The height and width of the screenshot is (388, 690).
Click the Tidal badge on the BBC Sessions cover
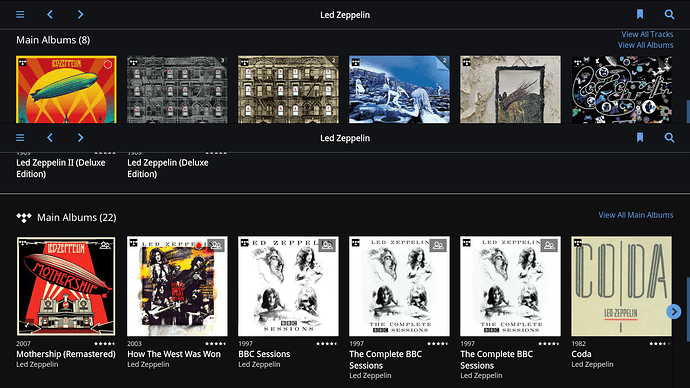tap(244, 242)
